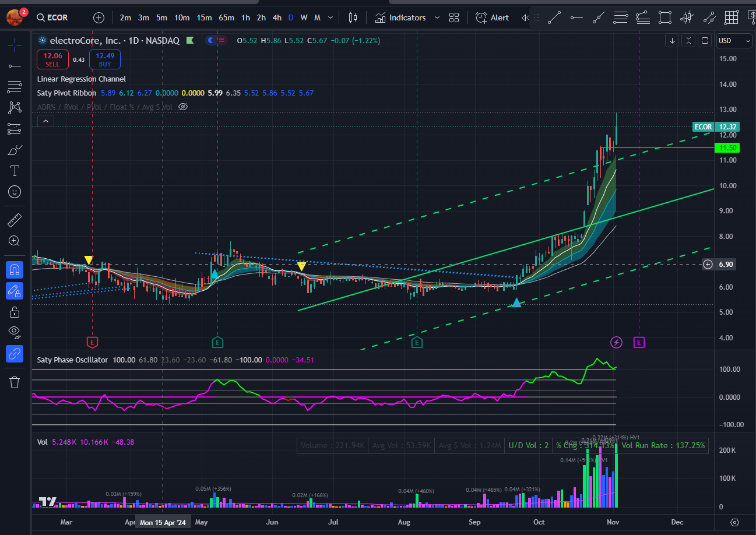
Task: Open the ECOR symbol search
Action: click(52, 17)
